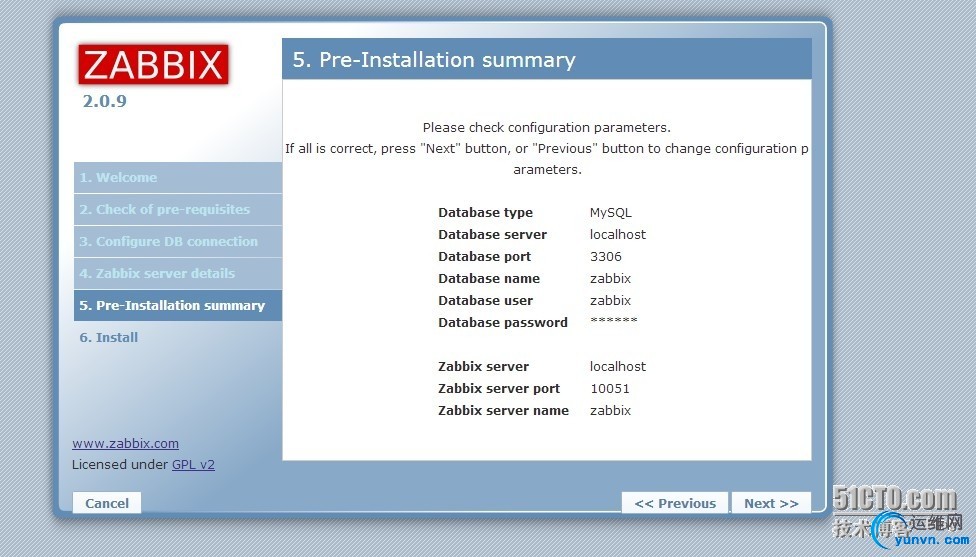
Task: Click the "Database user" label
Action: pyautogui.click(x=486, y=301)
